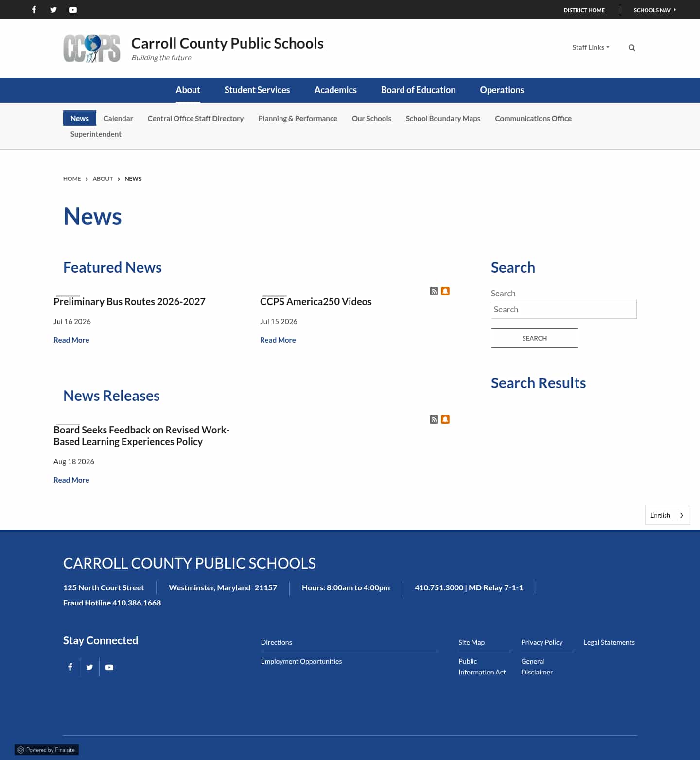This screenshot has width=700, height=760.
Task: Open Featured News RSS feed icon
Action: tap(434, 291)
